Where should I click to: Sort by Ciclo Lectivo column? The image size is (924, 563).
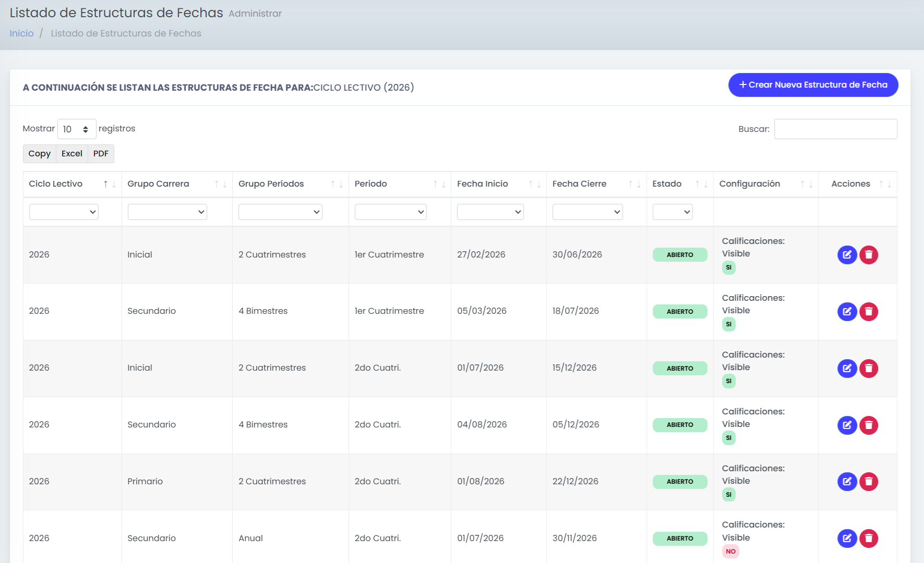(x=72, y=184)
